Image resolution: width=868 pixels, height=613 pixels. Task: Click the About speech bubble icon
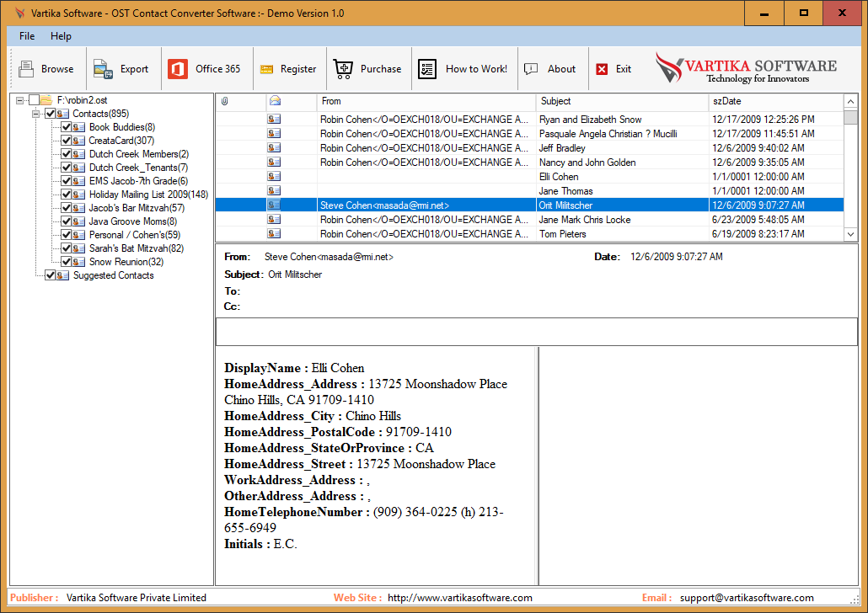coord(531,69)
